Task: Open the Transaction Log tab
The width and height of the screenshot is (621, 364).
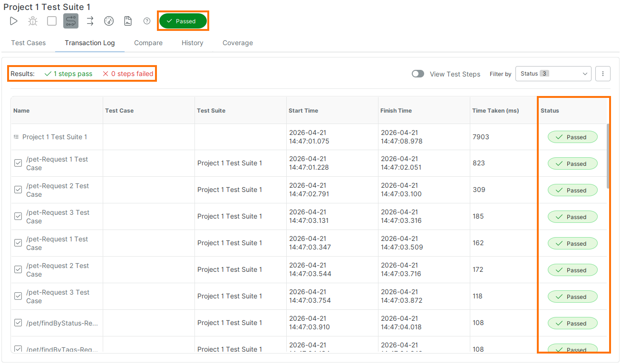Action: coord(90,43)
